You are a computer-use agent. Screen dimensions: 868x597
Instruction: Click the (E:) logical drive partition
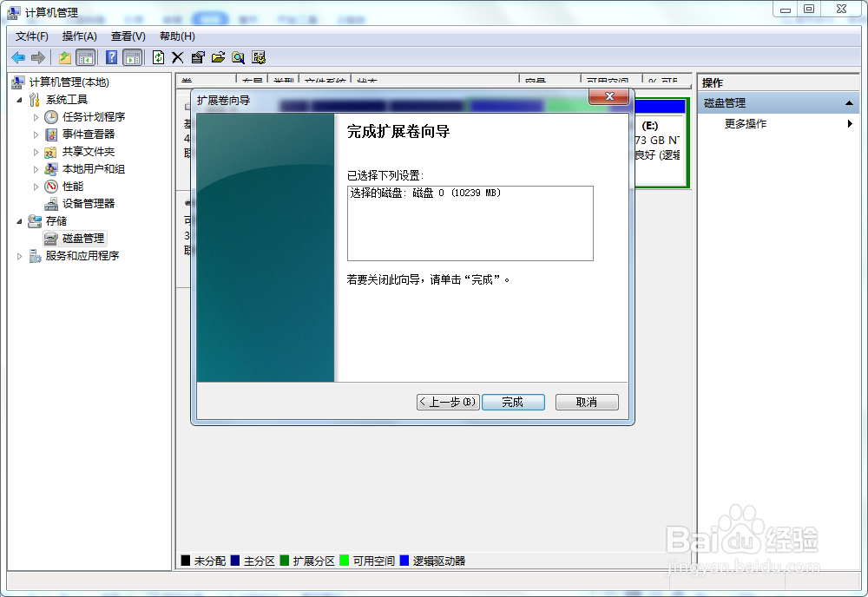coord(660,142)
